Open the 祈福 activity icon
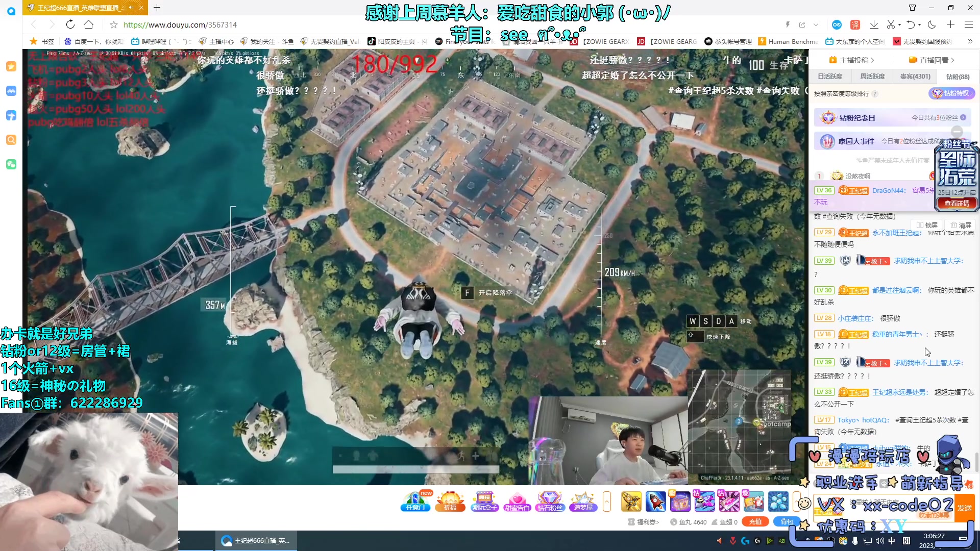The width and height of the screenshot is (980, 551). point(450,501)
